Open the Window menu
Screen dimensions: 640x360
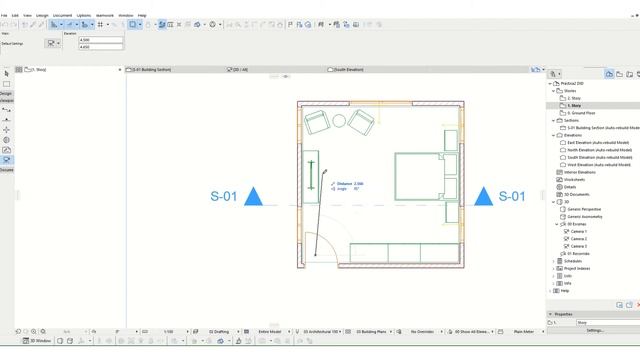[x=126, y=16]
